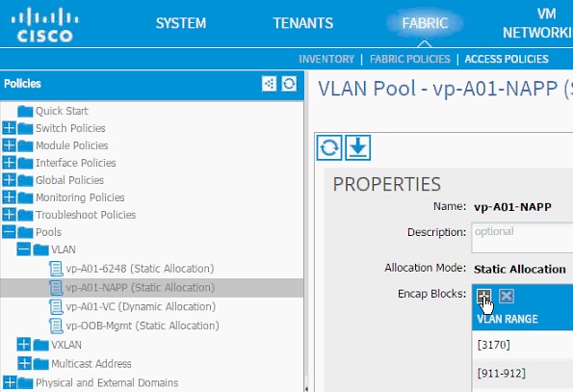573x392 pixels.
Task: Click the Description input field
Action: pos(522,238)
